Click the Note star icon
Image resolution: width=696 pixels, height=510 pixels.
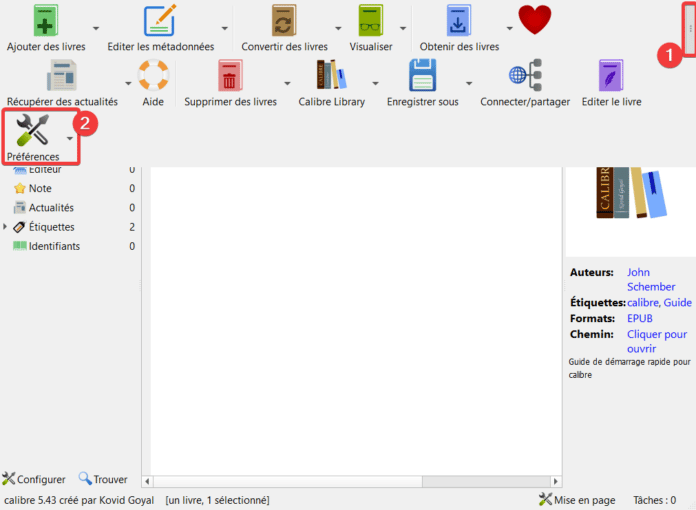[20, 189]
